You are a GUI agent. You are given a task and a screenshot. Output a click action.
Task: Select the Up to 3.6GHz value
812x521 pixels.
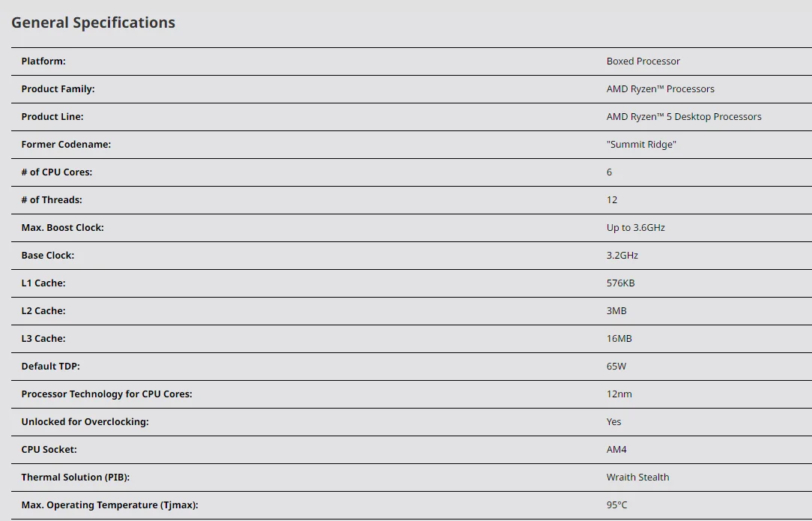tap(635, 228)
